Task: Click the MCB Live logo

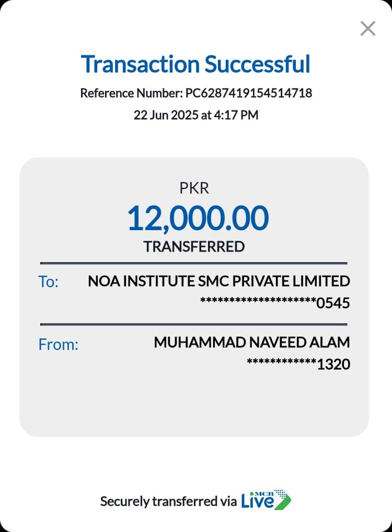Action: (x=266, y=501)
